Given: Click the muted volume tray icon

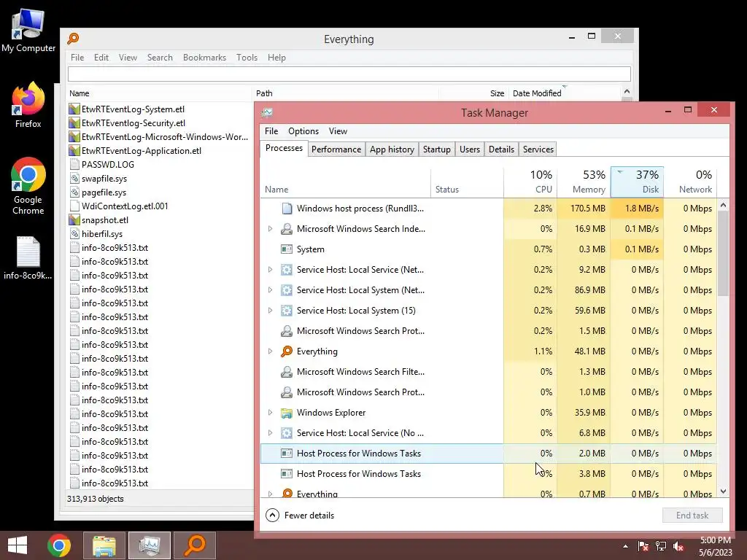Looking at the screenshot, I should coord(678,546).
